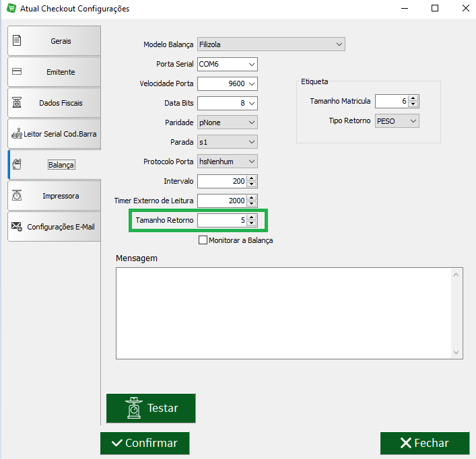
Task: Expand the Porta Serial COM6 dropdown
Action: click(x=252, y=65)
